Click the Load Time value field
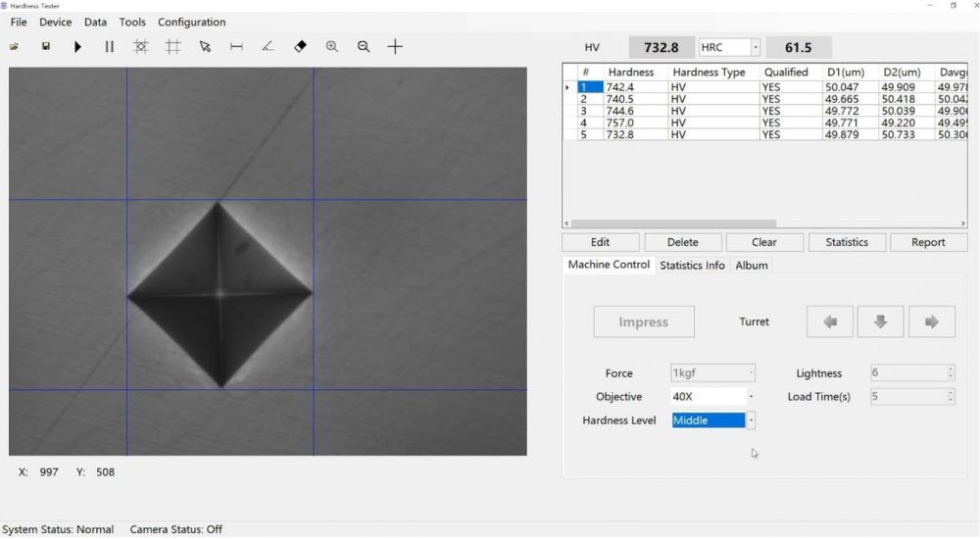The height and width of the screenshot is (539, 980). (908, 397)
